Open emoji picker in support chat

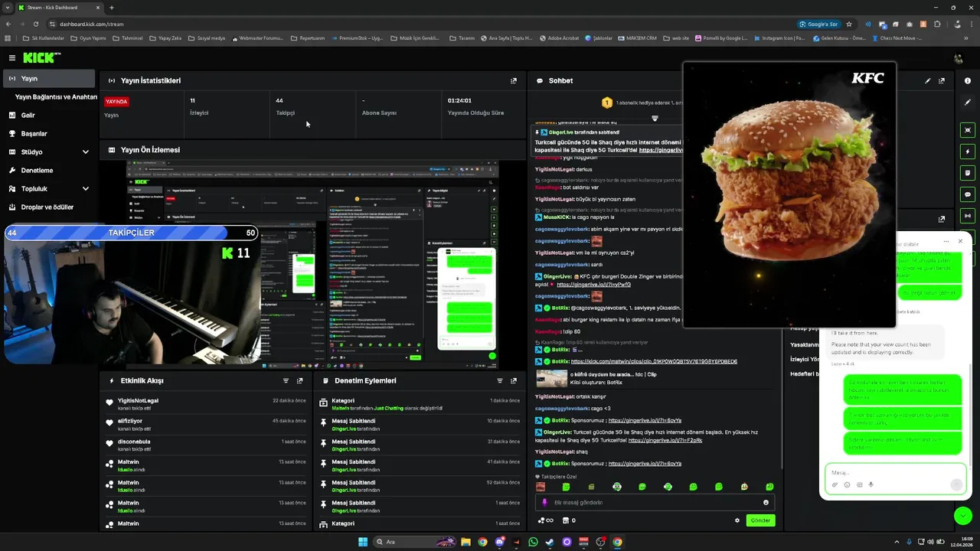pyautogui.click(x=847, y=484)
